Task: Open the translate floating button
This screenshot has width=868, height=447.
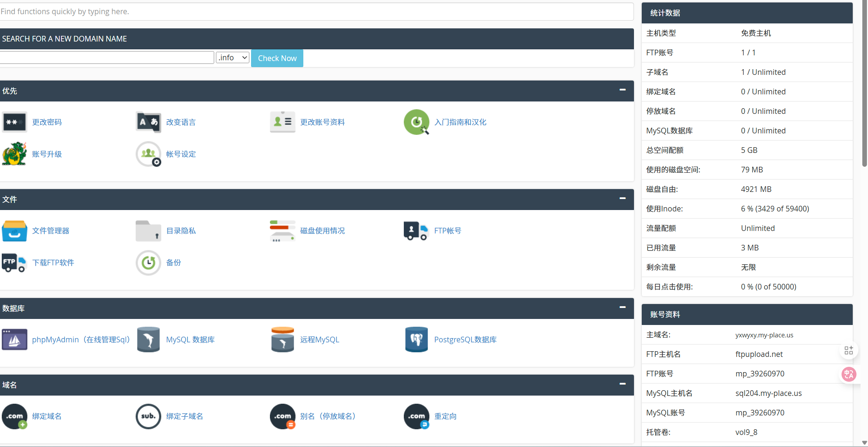Action: tap(849, 374)
